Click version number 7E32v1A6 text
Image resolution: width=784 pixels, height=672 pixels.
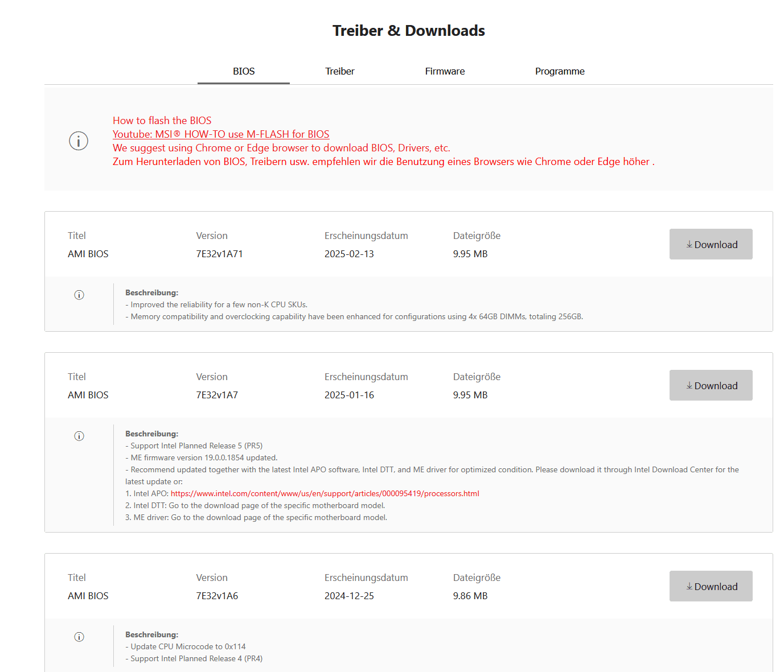coord(217,596)
